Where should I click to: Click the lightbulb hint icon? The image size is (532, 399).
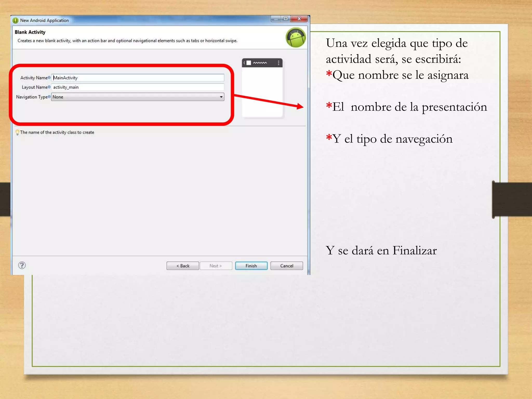point(17,132)
